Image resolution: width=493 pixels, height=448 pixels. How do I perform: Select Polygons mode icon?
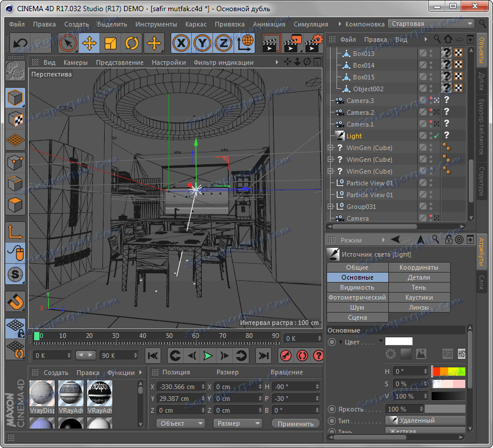click(x=15, y=205)
